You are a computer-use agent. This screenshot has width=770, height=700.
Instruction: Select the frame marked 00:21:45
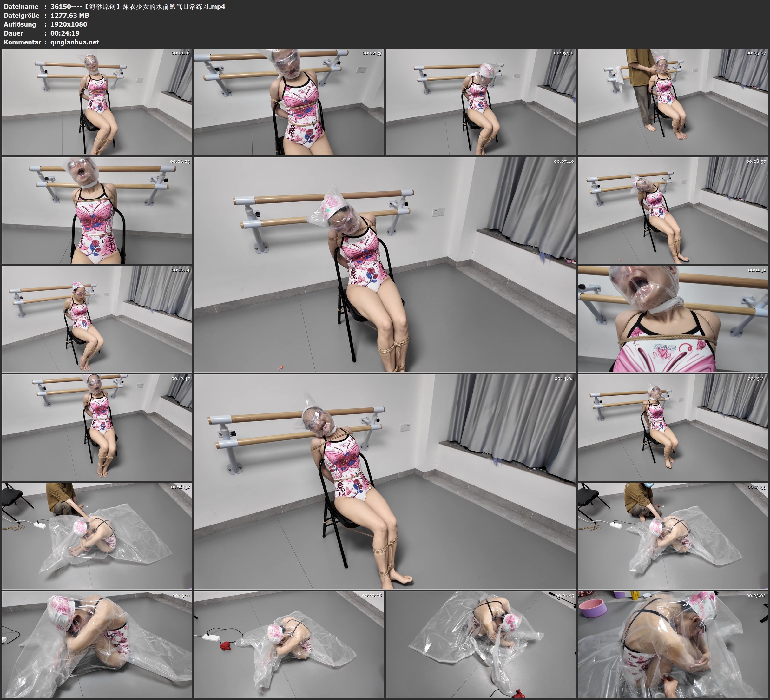click(480, 644)
